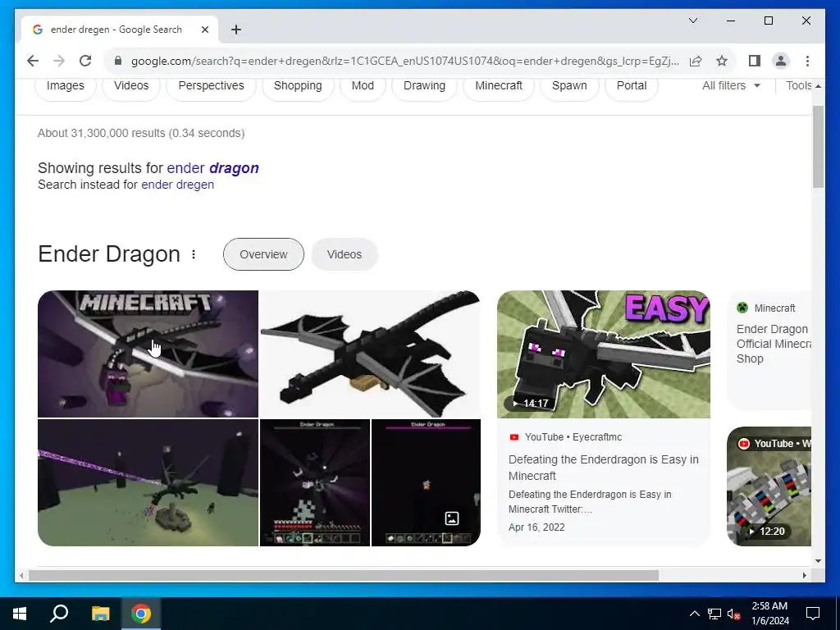This screenshot has width=840, height=630.
Task: Open the All filters dropdown
Action: click(731, 85)
